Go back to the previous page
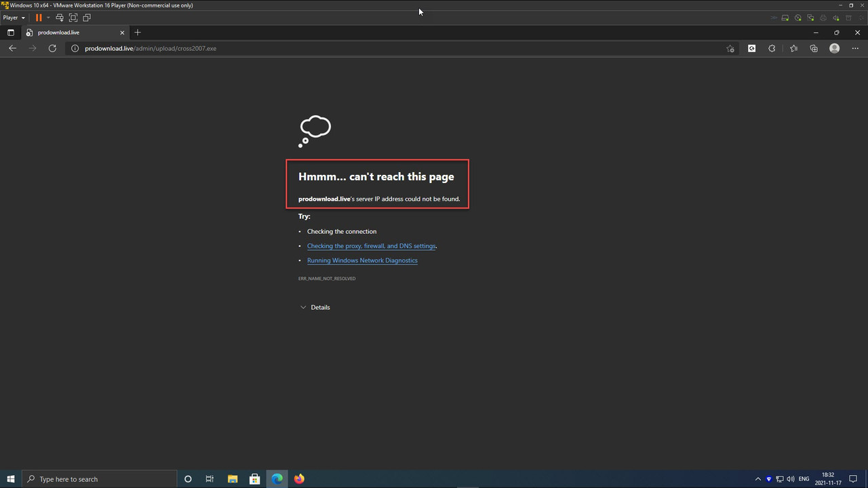The image size is (868, 488). pos(12,48)
